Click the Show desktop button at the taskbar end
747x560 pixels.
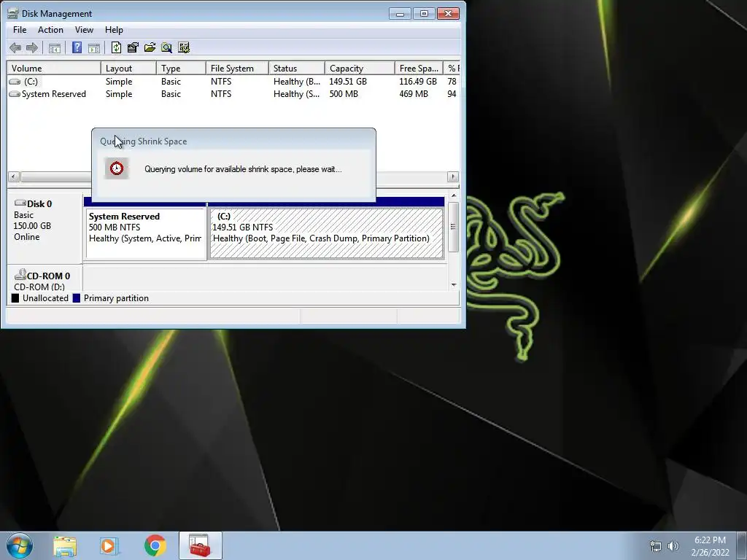(x=741, y=545)
